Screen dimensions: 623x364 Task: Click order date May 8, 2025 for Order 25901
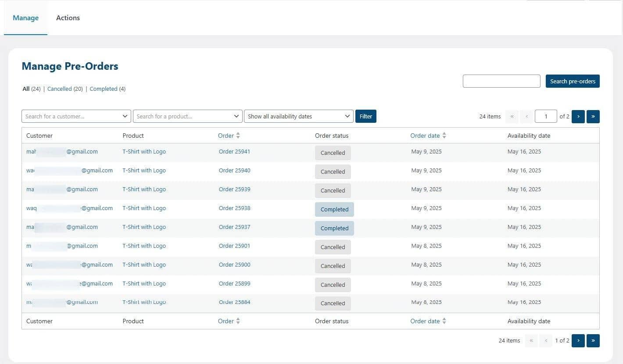point(426,246)
